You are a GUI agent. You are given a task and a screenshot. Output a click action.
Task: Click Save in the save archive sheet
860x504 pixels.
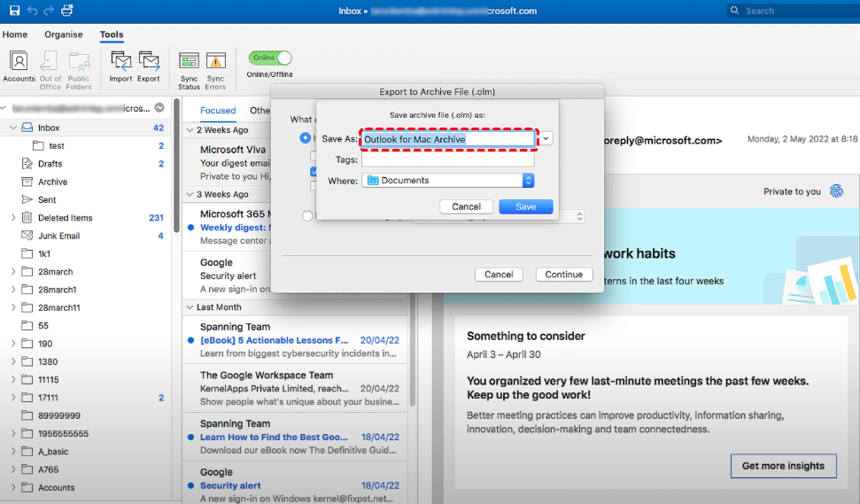coord(525,206)
